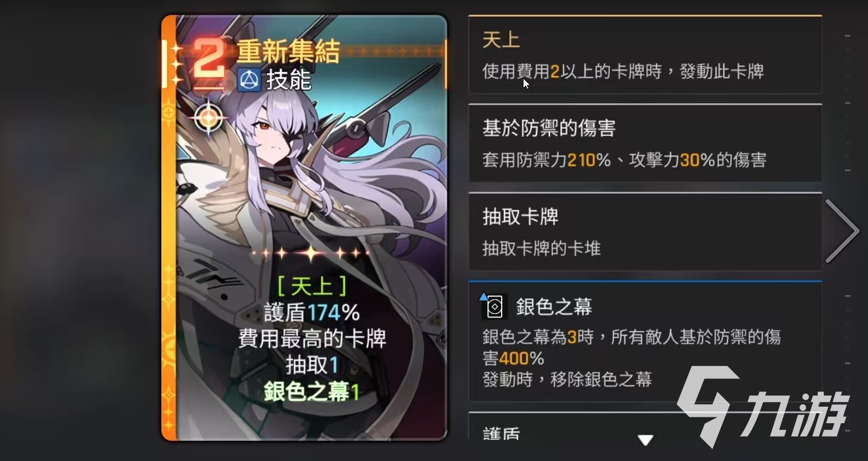Click the 護盾174% text on the card
This screenshot has height=461, width=868.
[311, 312]
